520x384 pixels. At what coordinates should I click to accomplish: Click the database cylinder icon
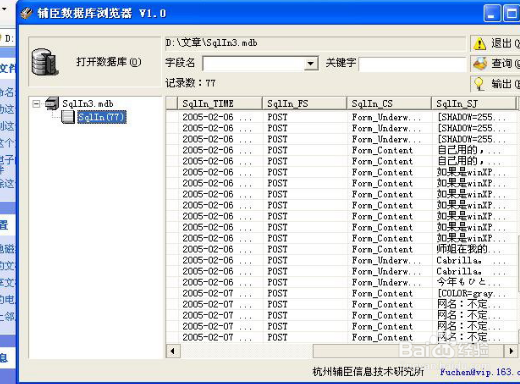[x=45, y=62]
